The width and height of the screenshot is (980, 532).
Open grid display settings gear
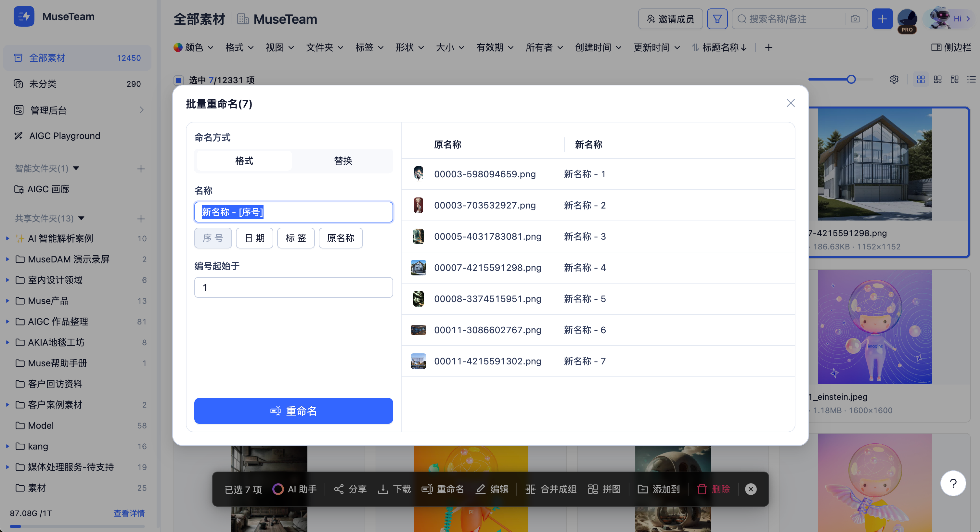pos(894,79)
